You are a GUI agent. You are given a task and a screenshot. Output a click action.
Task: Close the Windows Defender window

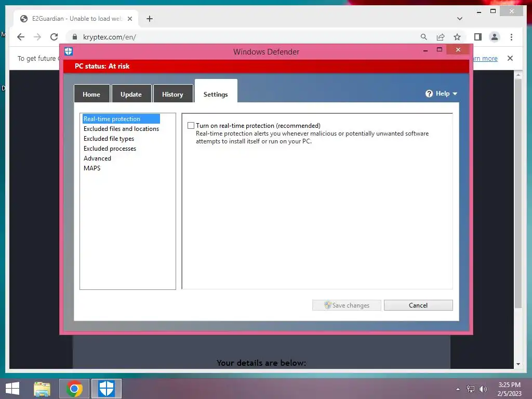(x=458, y=50)
